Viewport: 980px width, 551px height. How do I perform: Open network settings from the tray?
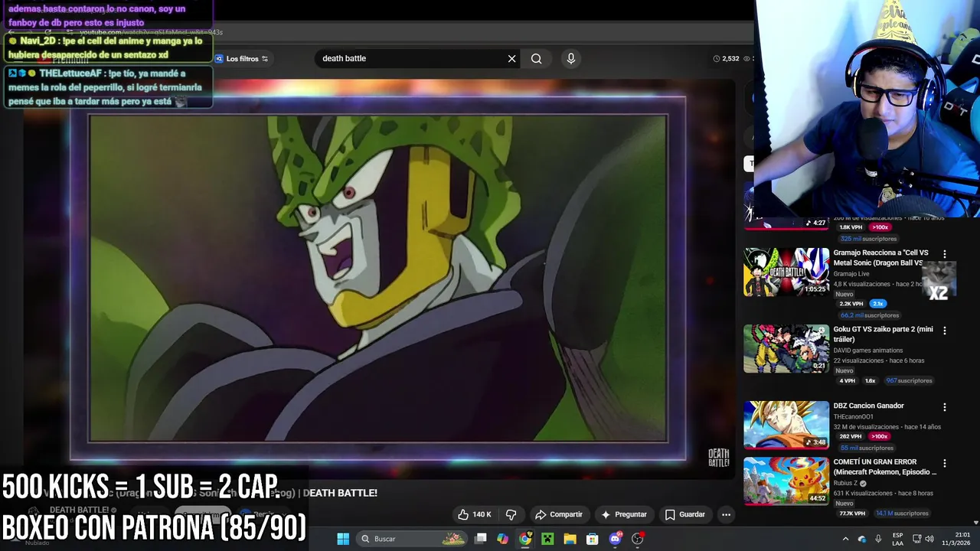coord(916,539)
